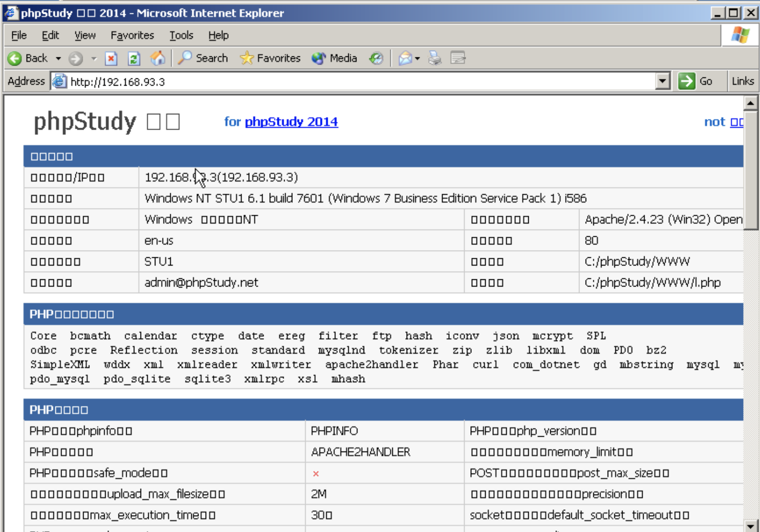The height and width of the screenshot is (532, 760).
Task: Click the Go button
Action: pyautogui.click(x=696, y=81)
